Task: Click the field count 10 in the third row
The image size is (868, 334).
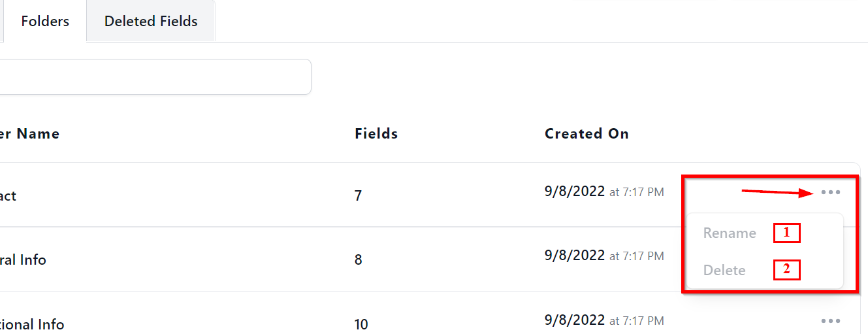Action: [x=361, y=324]
